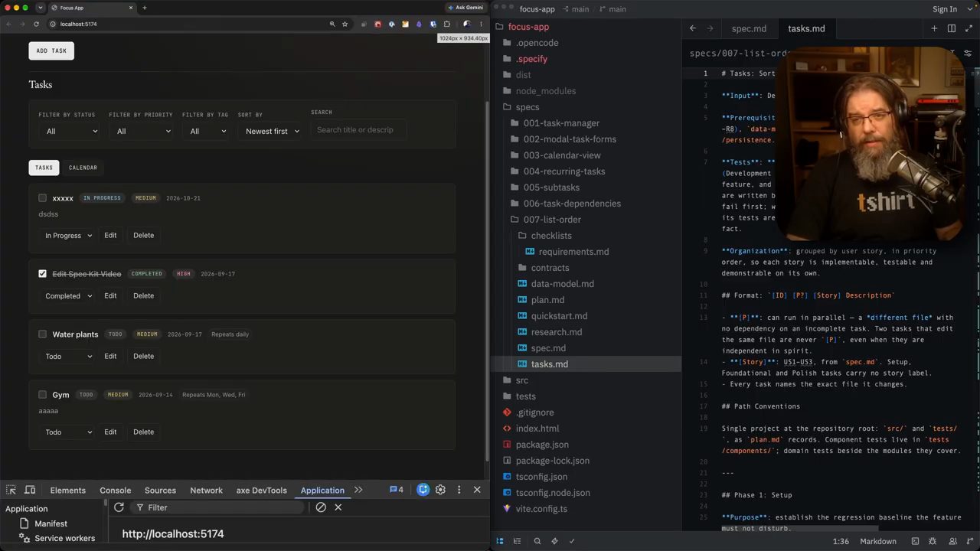This screenshot has height=551, width=980.
Task: Tick the Gym task checkbox
Action: [x=42, y=394]
